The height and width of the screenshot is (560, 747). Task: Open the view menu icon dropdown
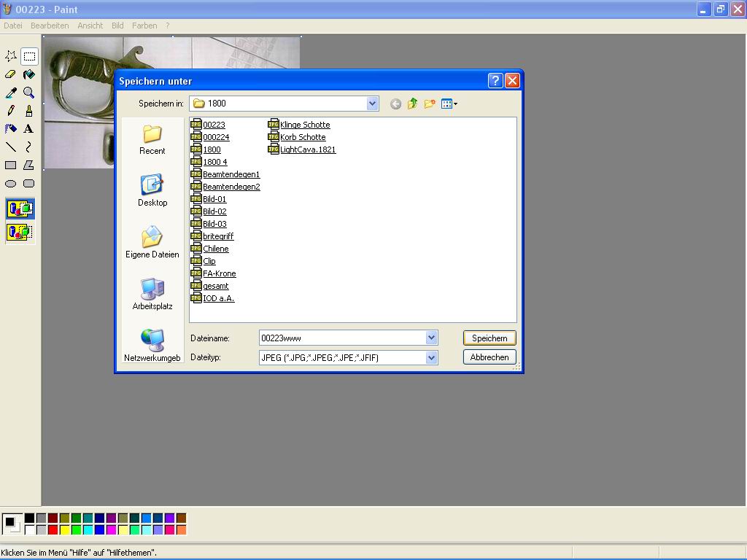[449, 104]
